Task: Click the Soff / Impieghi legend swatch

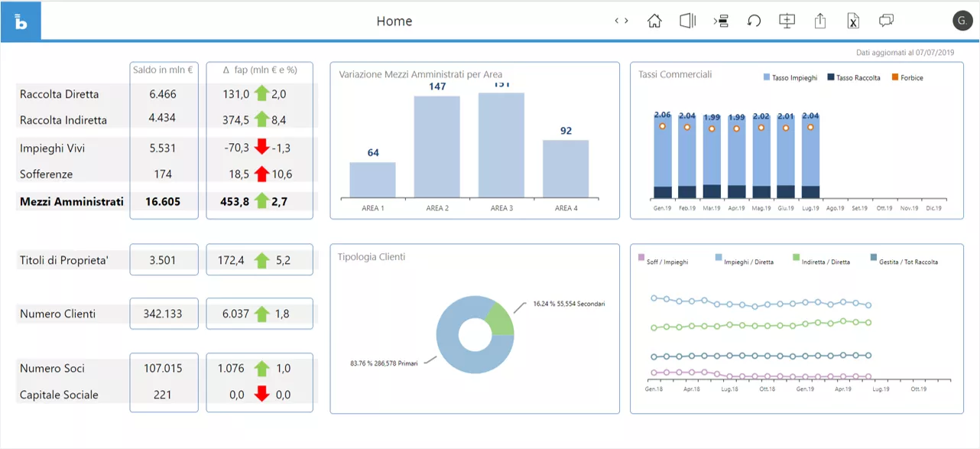Action: pos(641,259)
